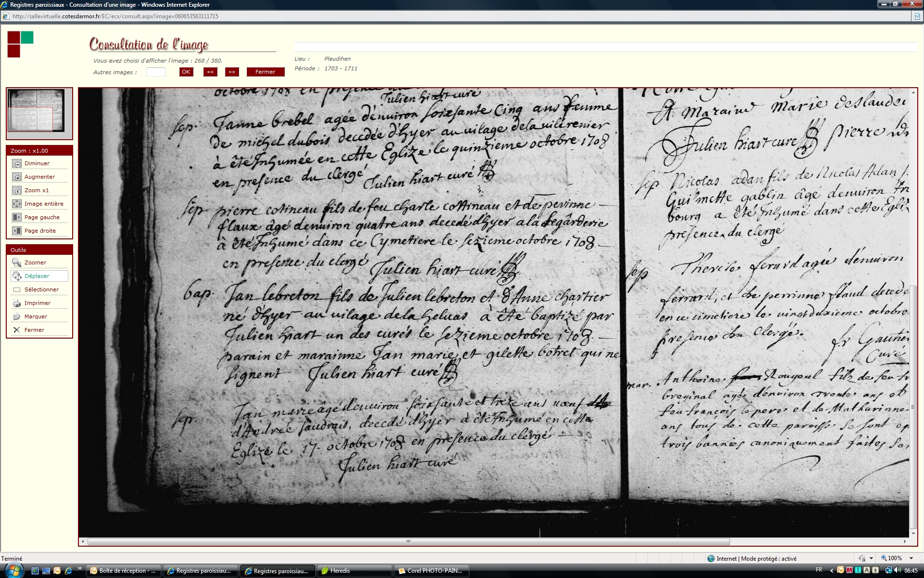Advance to the next image with »» button
This screenshot has width=924, height=578.
click(x=232, y=72)
